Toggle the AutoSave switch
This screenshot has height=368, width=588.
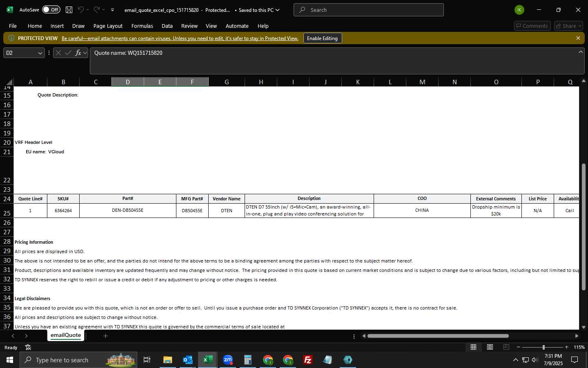click(51, 10)
